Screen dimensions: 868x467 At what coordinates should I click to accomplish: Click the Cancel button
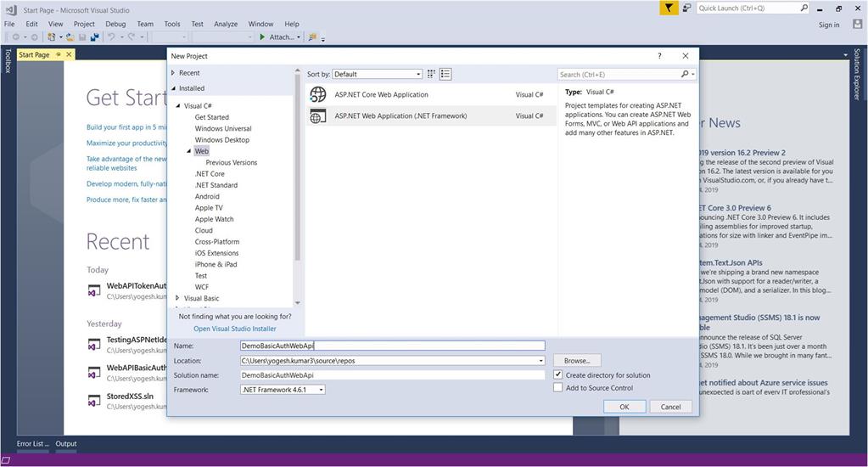[670, 407]
